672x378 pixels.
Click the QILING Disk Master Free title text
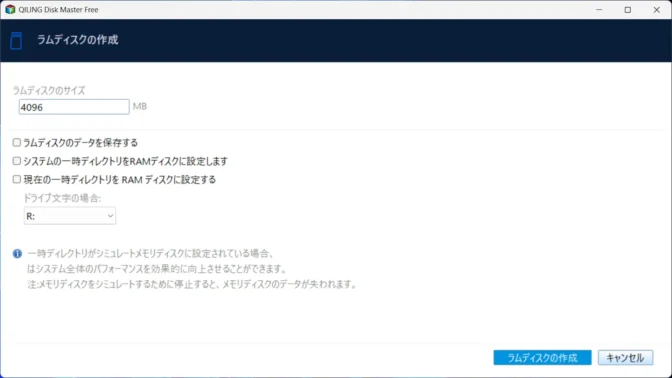click(58, 9)
